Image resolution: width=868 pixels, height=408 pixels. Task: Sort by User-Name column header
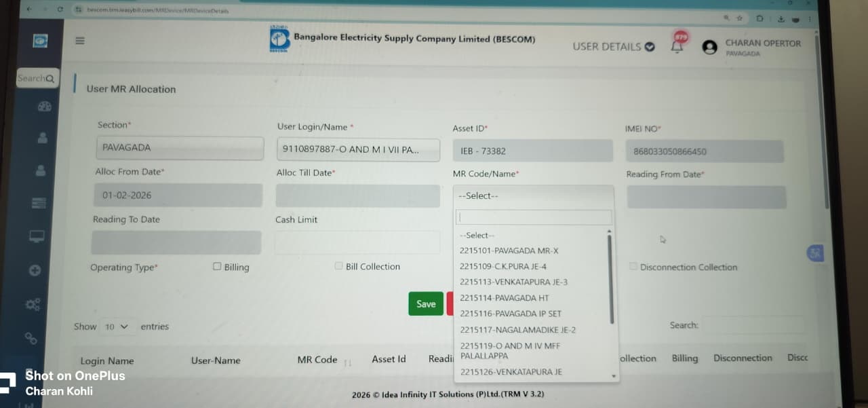pyautogui.click(x=216, y=360)
